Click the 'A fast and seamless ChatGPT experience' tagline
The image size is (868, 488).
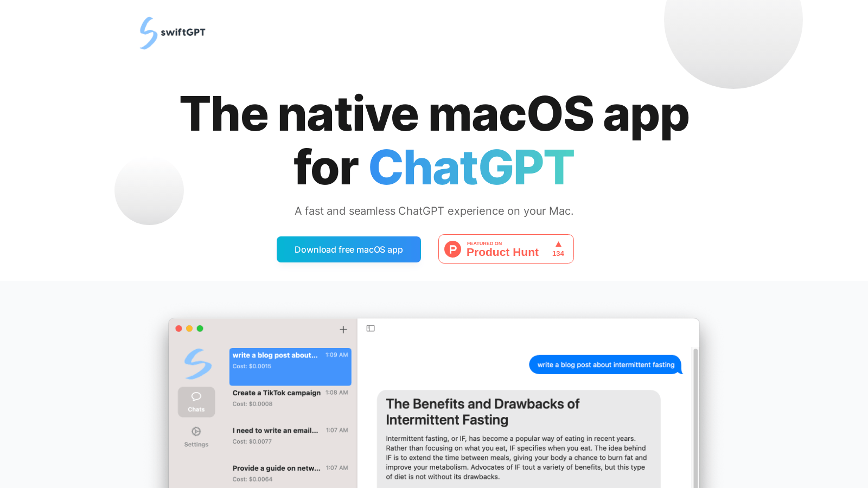tap(434, 211)
